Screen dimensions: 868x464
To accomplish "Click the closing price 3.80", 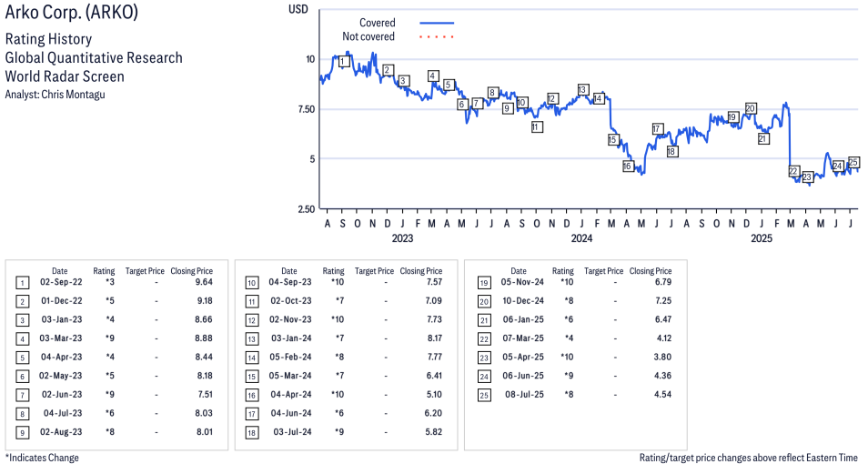I will [x=662, y=357].
